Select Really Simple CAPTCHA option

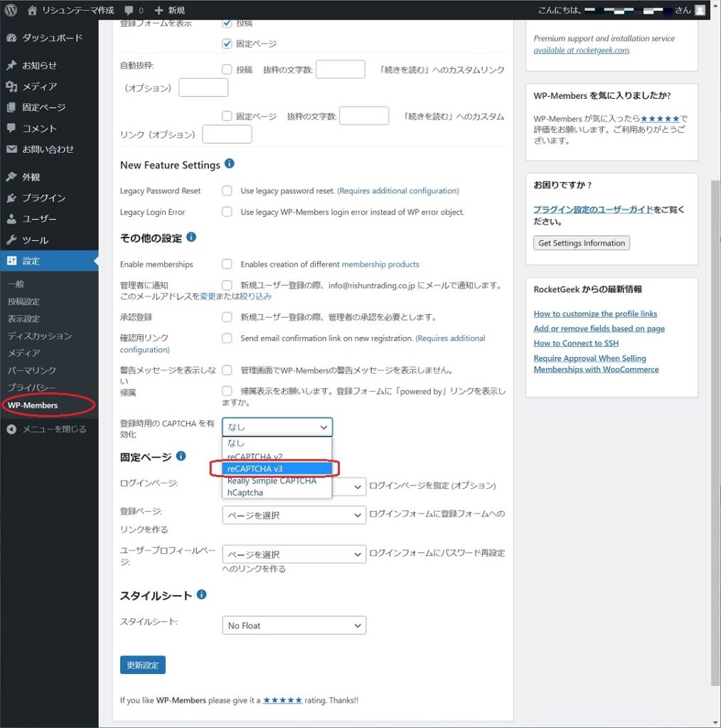pyautogui.click(x=277, y=481)
